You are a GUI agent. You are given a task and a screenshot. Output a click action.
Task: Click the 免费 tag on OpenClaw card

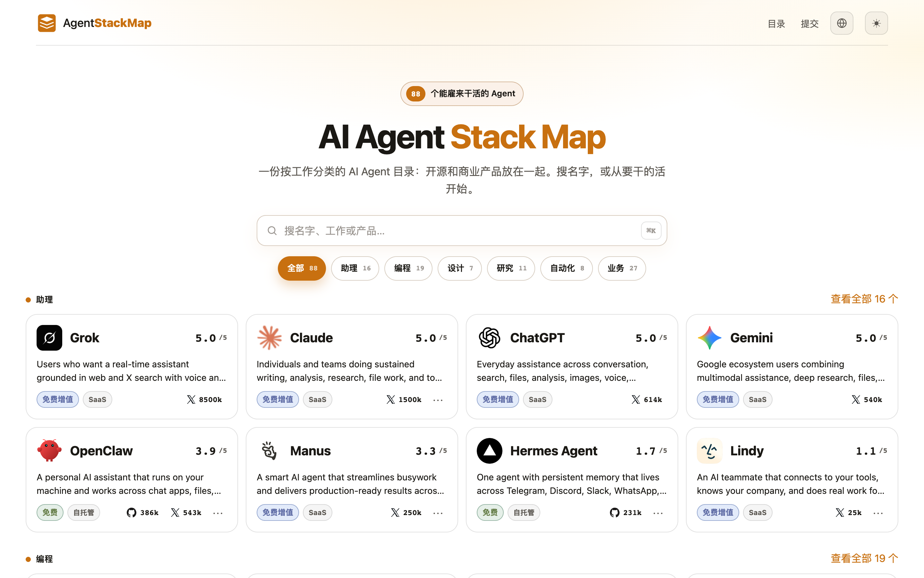pyautogui.click(x=50, y=512)
